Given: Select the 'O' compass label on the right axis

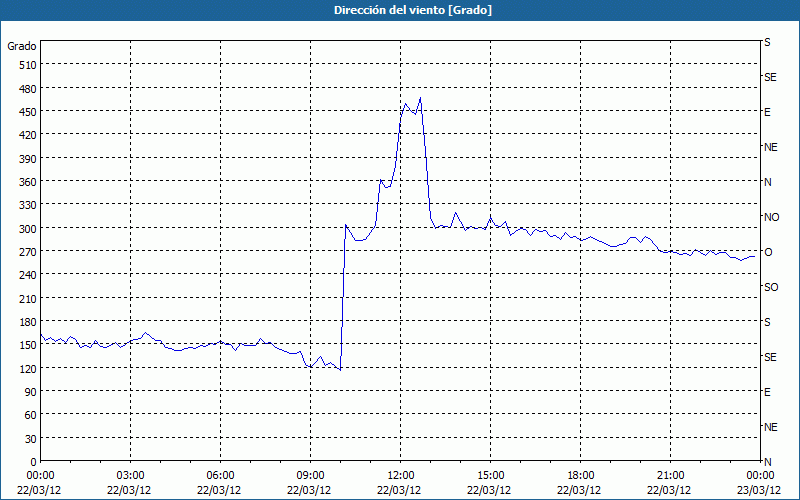Looking at the screenshot, I should (x=768, y=252).
